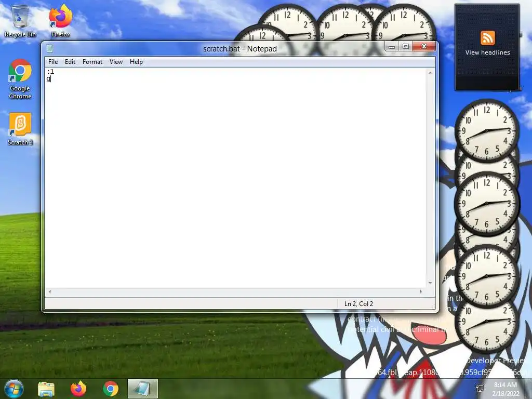
Task: Click the RSS feed icon in gadget
Action: pyautogui.click(x=487, y=37)
